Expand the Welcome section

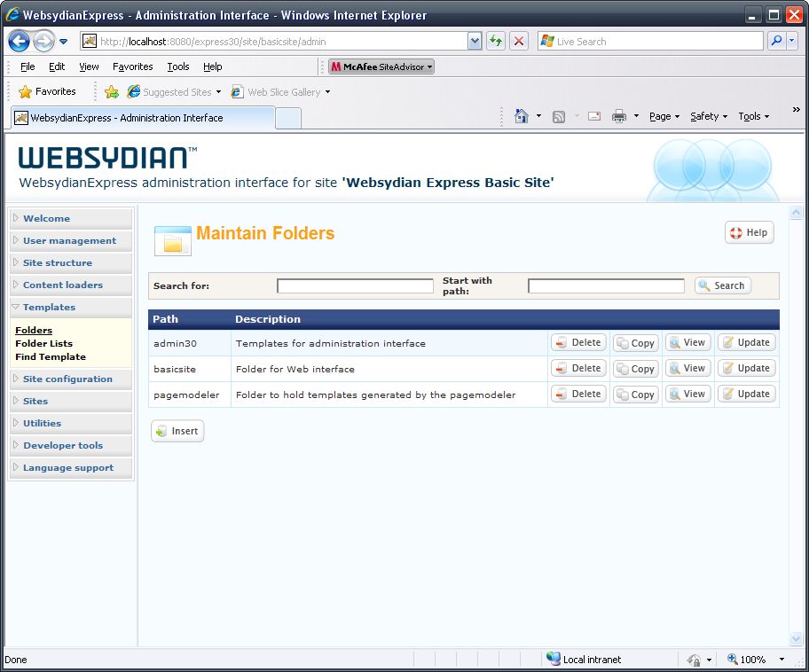pyautogui.click(x=71, y=219)
